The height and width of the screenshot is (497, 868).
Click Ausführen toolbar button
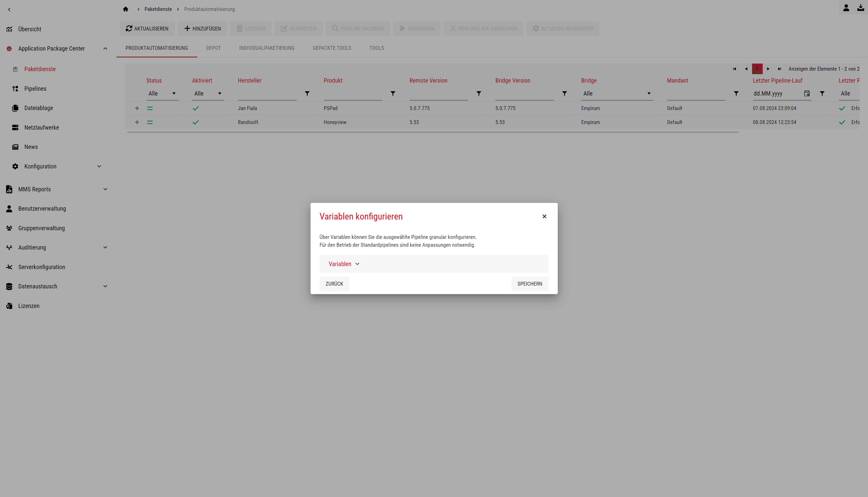[x=417, y=29]
